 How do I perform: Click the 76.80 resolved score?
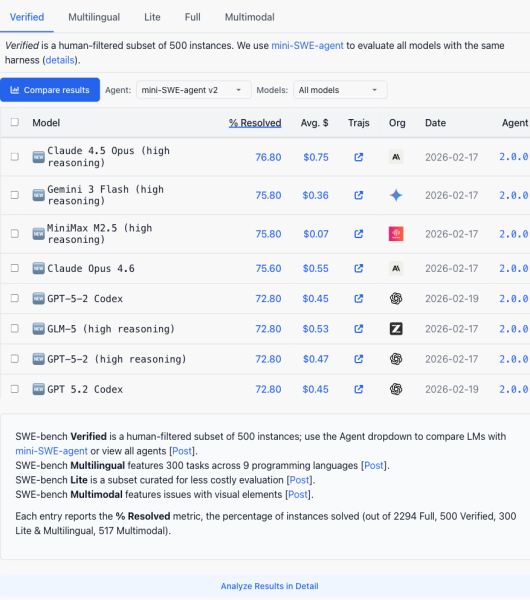(x=268, y=157)
